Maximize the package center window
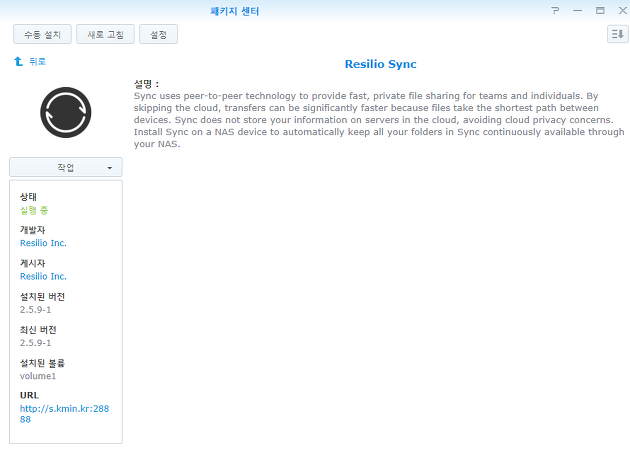This screenshot has width=630, height=450. [x=600, y=10]
